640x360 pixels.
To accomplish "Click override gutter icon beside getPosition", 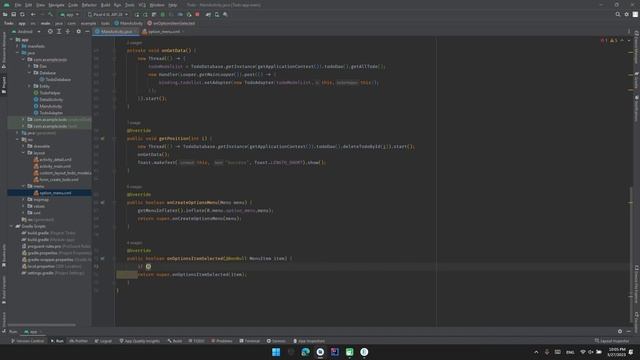I will [x=102, y=138].
